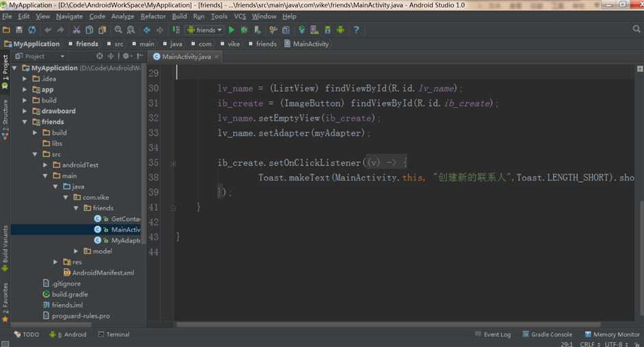644x347 pixels.
Task: Click the Synchronize toolbar icon
Action: [x=31, y=29]
